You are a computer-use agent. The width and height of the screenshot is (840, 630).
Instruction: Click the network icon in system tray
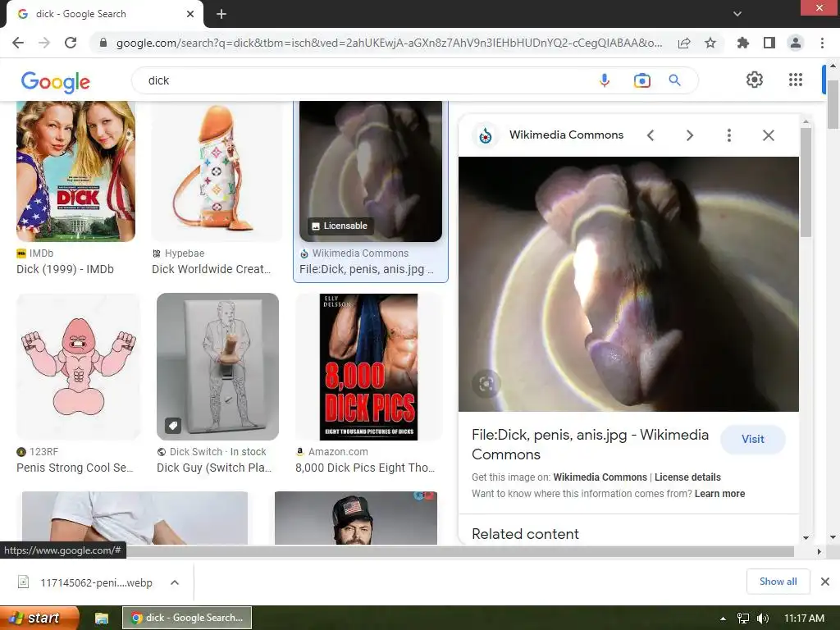(x=743, y=619)
